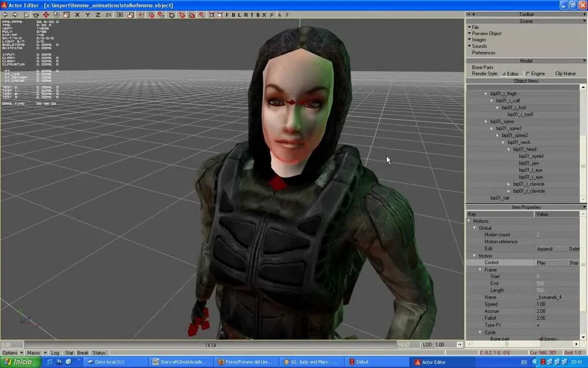Viewport: 588px width, 368px height.
Task: Switch to Back view (first B)
Action: coord(233,15)
